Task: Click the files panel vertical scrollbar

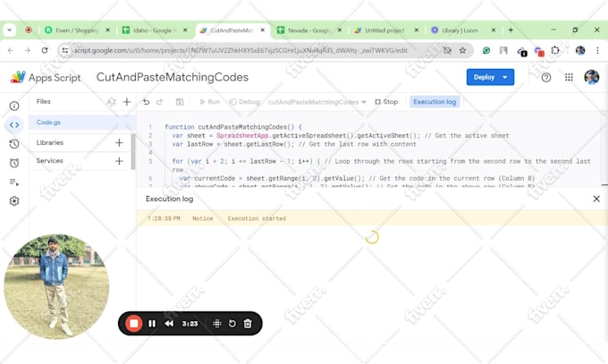Action: [133, 152]
